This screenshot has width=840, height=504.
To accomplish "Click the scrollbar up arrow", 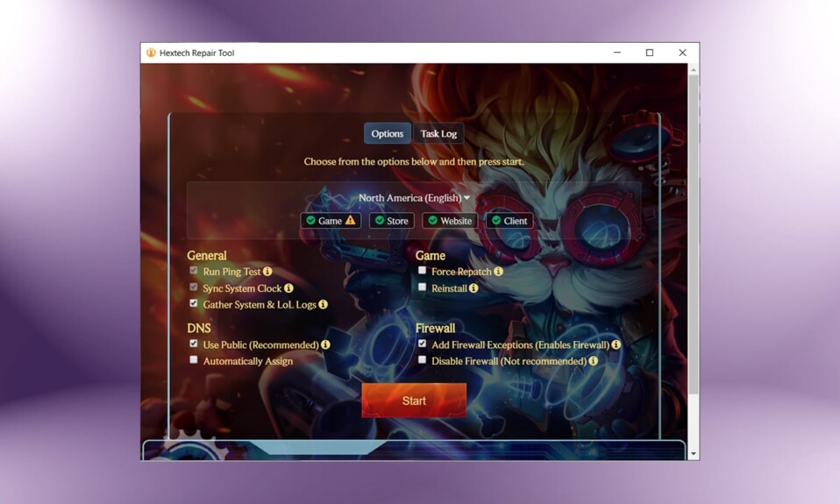I will point(694,69).
